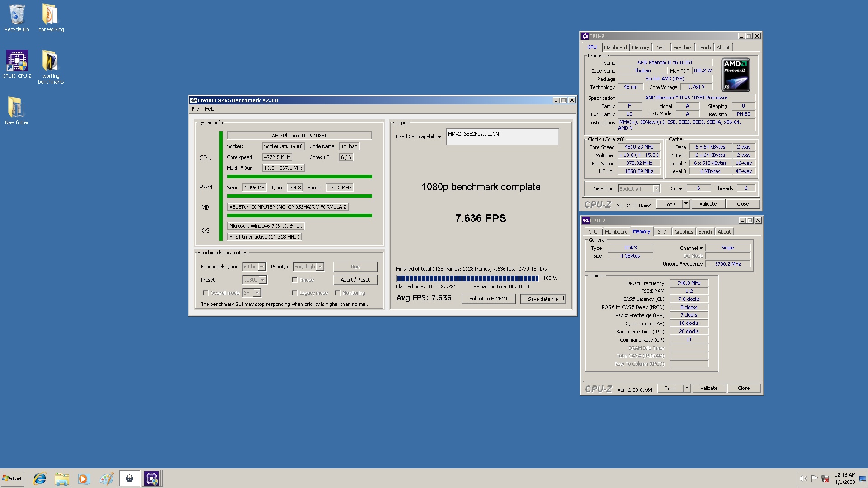Switch to Graphics tab in top CPU-Z

pos(683,47)
